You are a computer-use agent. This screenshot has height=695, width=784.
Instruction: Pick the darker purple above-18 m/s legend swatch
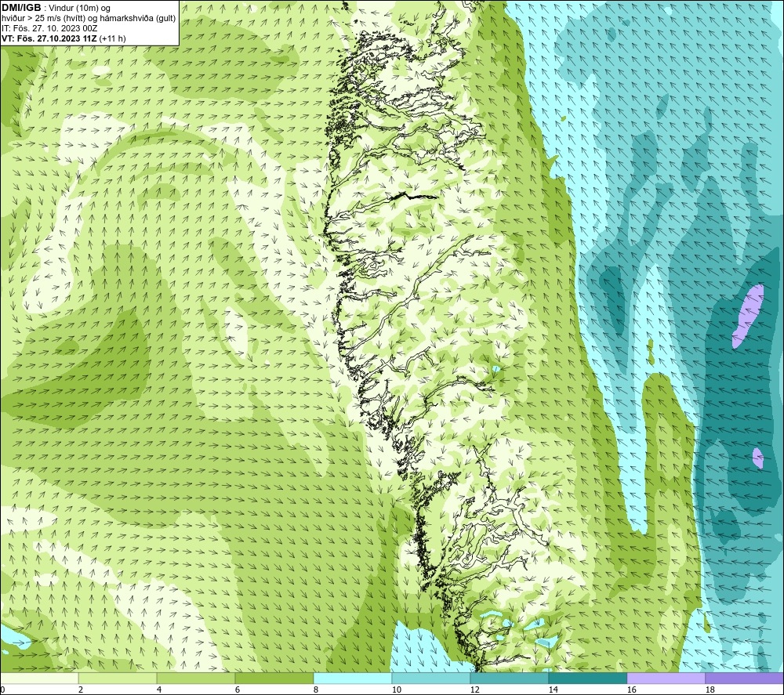coord(745,678)
